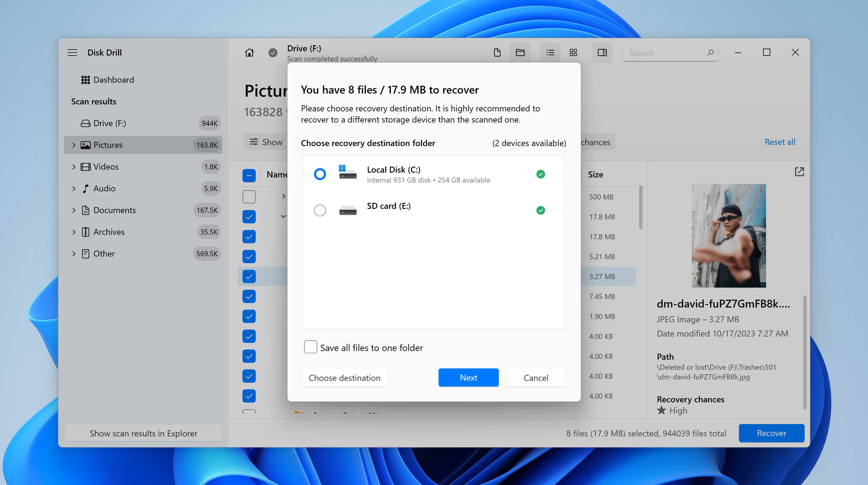Click Cancel in the recovery dialog

pos(536,378)
